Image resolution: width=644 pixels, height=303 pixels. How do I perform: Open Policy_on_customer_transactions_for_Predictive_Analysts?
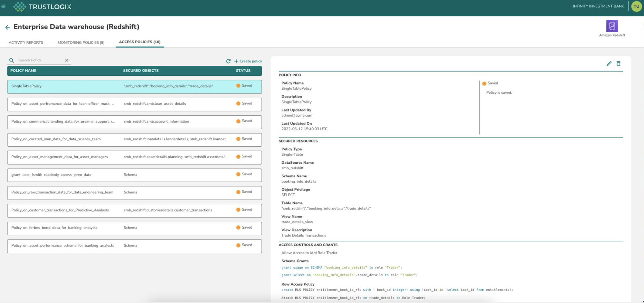(x=60, y=210)
